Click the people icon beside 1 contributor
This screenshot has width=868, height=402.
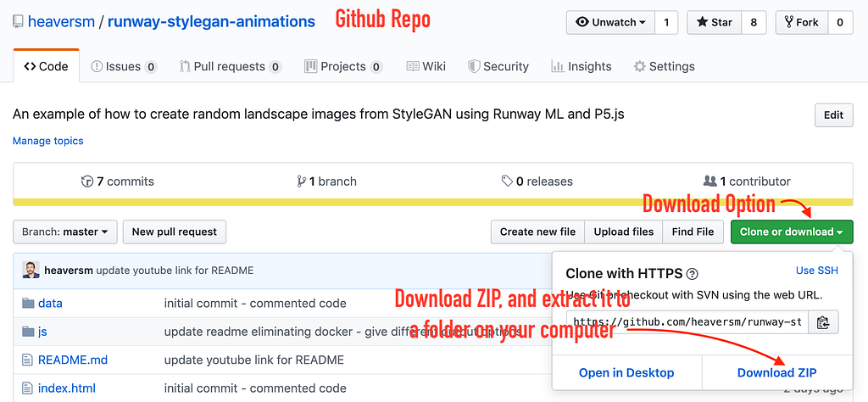[x=709, y=181]
